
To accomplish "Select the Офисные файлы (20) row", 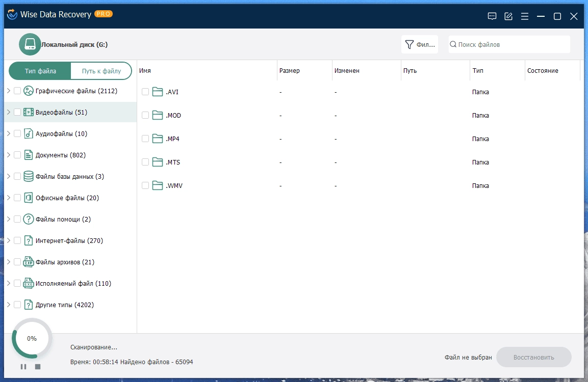I will (x=70, y=198).
